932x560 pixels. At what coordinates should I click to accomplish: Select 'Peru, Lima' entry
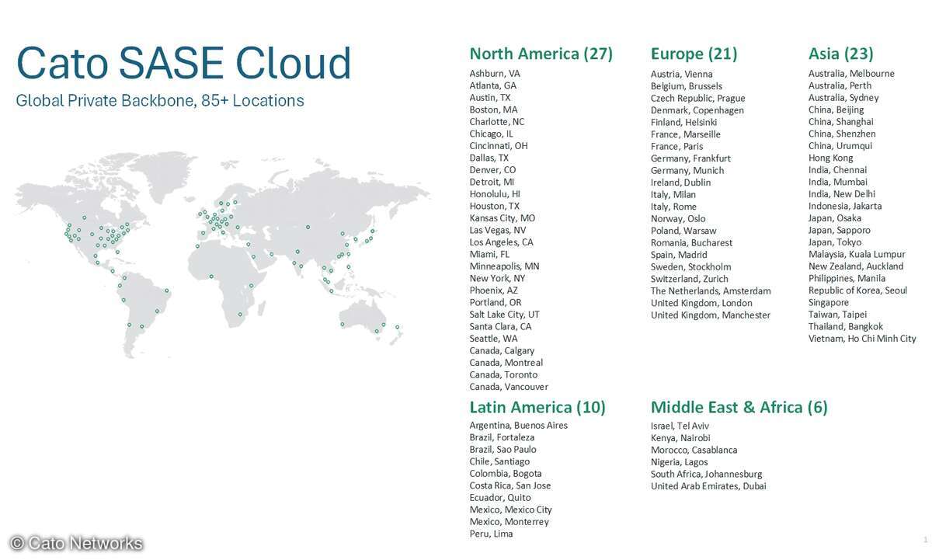point(492,534)
